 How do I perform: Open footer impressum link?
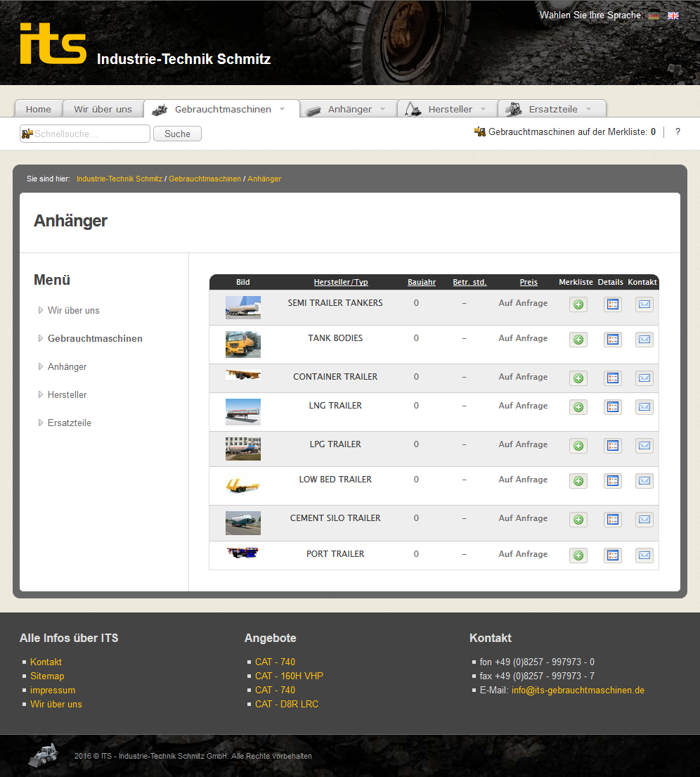(x=53, y=691)
